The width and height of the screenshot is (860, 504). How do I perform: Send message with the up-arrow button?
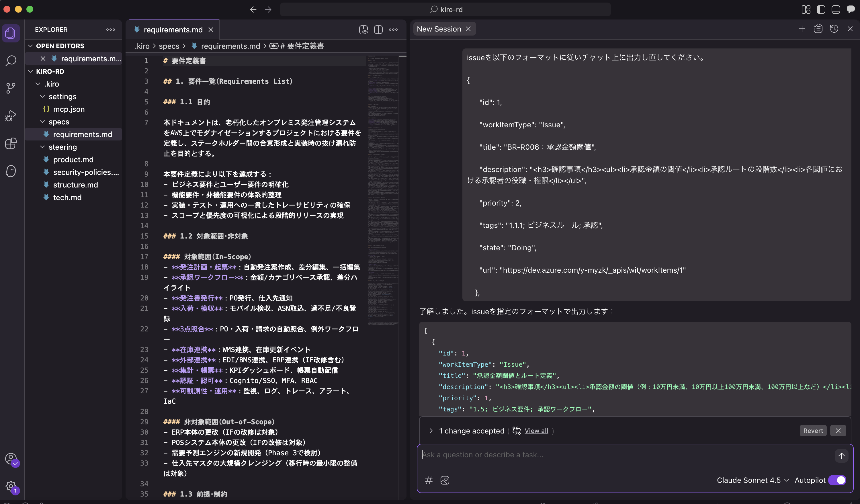pos(841,456)
